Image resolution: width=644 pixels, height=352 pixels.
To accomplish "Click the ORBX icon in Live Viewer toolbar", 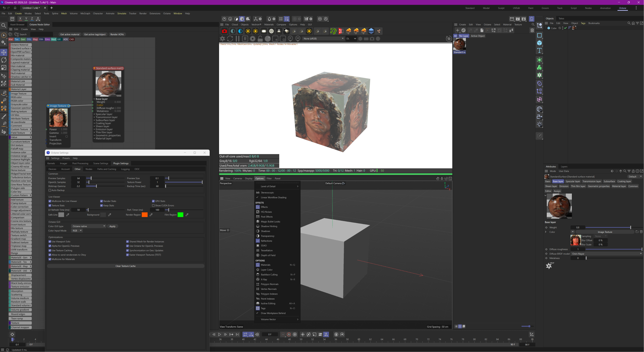I will [x=371, y=31].
